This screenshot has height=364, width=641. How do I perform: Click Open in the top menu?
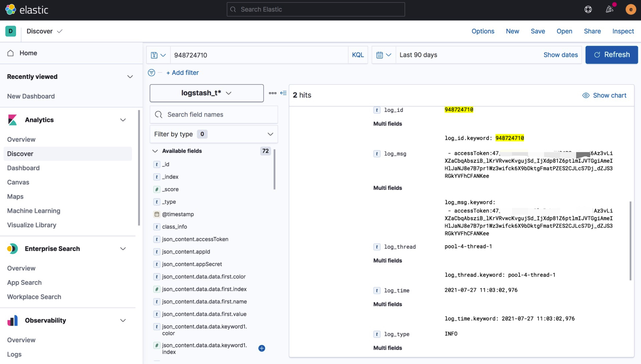pos(564,31)
